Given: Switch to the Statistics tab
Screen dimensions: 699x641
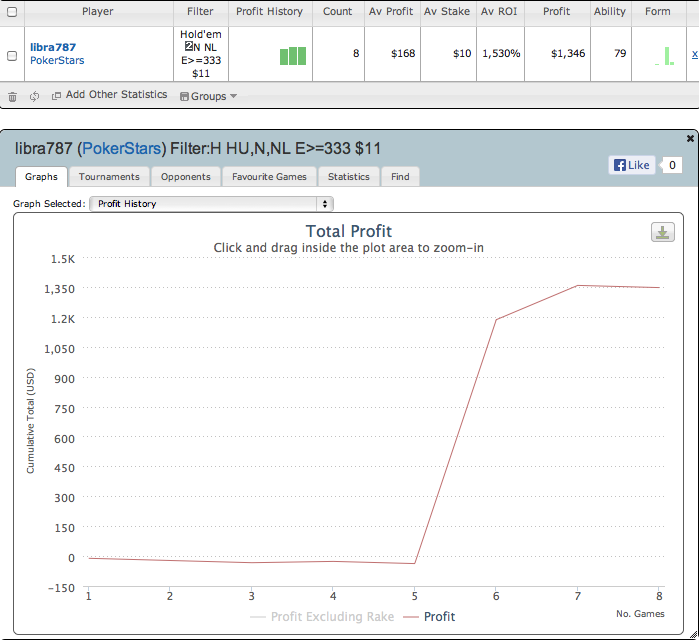Looking at the screenshot, I should [349, 177].
